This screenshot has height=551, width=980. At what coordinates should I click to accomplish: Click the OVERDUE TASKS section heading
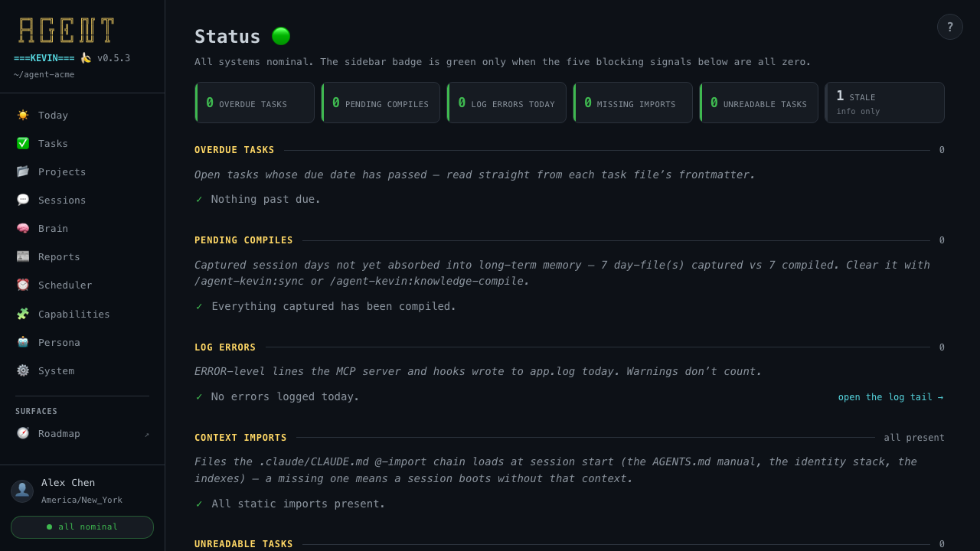coord(234,150)
